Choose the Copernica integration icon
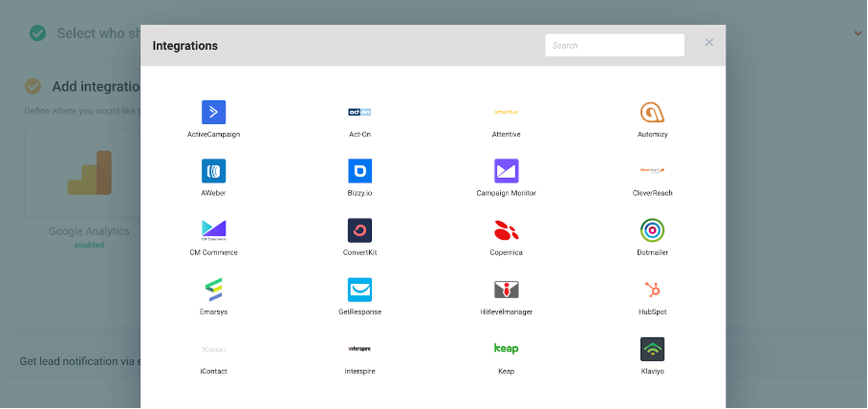The width and height of the screenshot is (868, 409). point(506,230)
